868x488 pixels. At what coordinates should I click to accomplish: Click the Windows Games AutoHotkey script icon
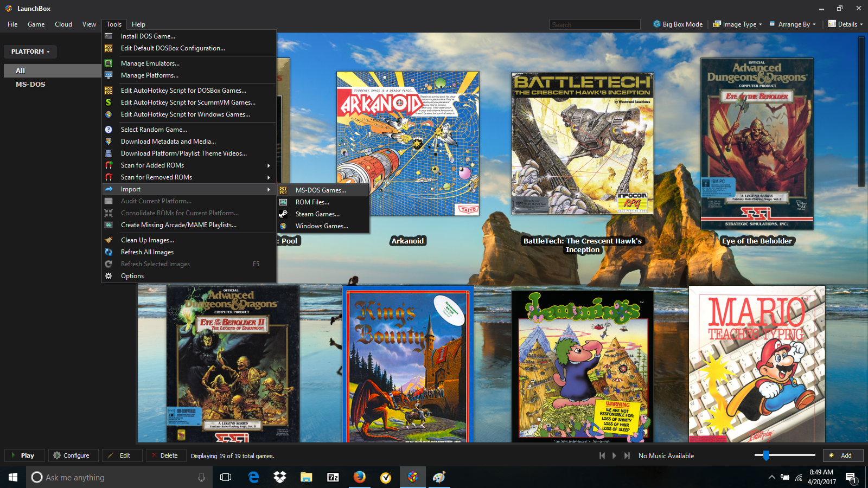pos(108,114)
